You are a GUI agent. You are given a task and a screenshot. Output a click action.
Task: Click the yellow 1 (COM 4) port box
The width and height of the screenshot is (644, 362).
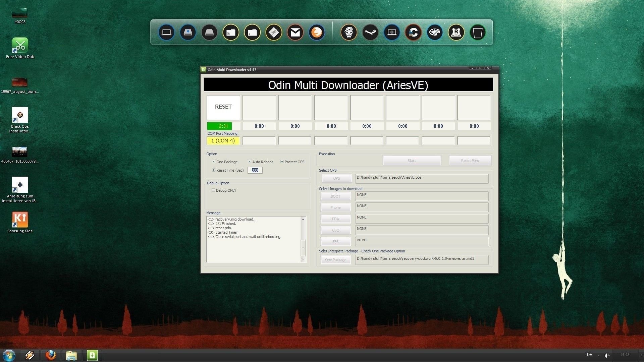tap(223, 141)
